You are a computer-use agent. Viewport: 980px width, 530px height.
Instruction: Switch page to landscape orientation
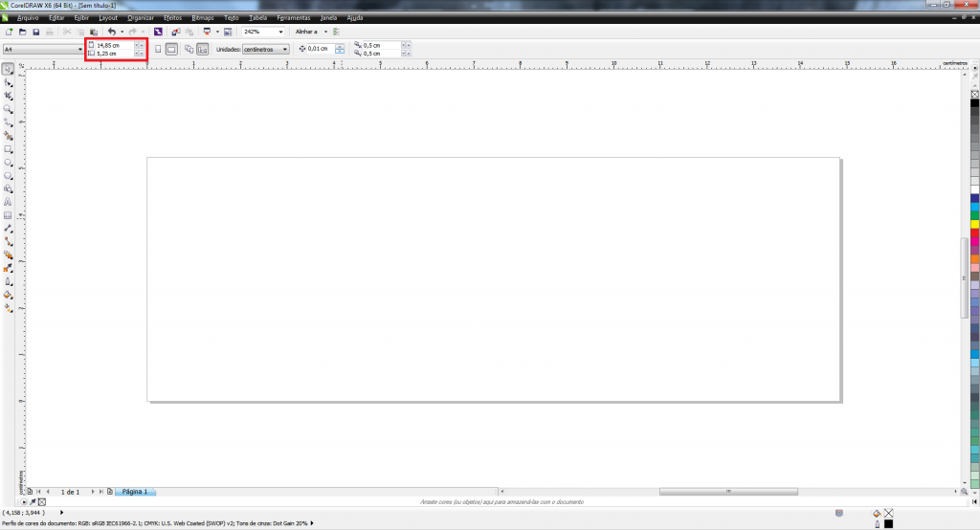(x=171, y=49)
